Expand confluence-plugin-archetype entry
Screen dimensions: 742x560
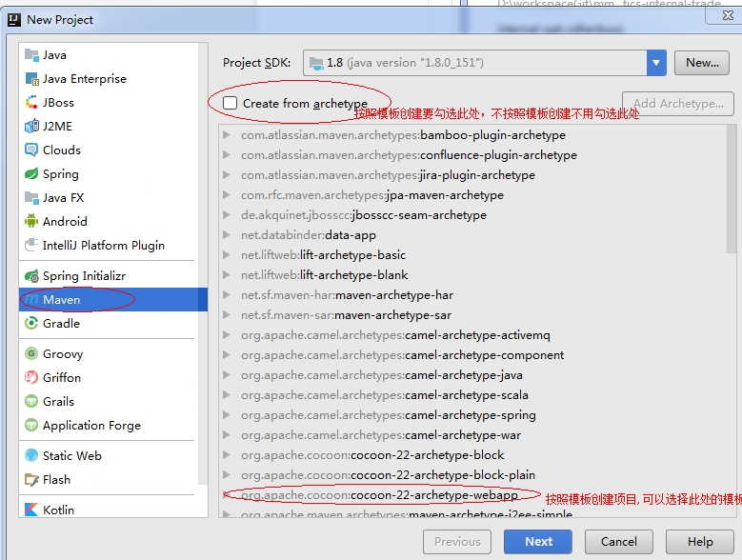point(227,154)
